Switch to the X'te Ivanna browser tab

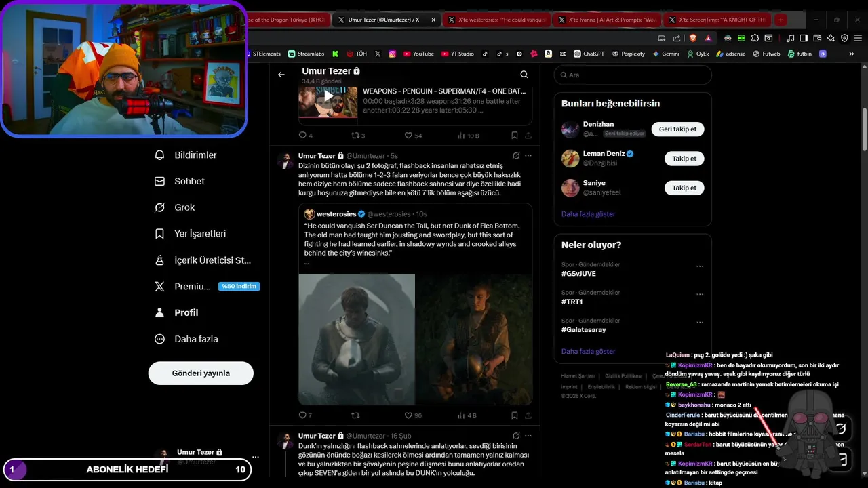[607, 20]
